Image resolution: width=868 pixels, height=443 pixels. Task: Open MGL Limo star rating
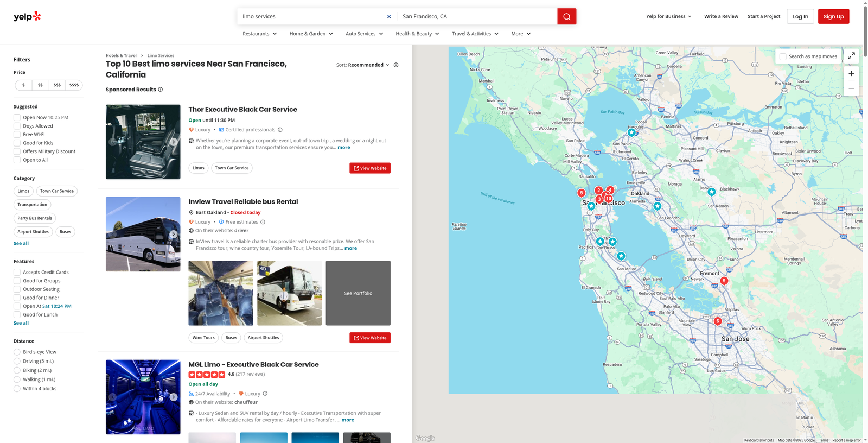207,375
